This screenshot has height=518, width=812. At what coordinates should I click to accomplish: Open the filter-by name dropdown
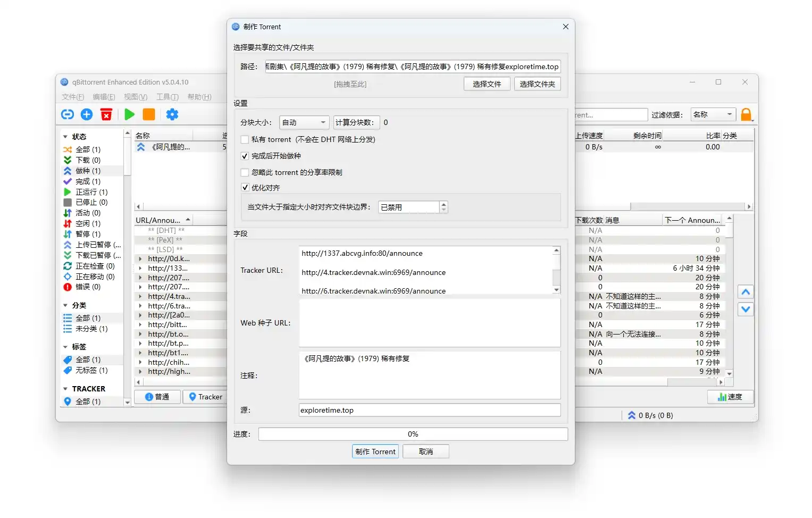click(713, 114)
